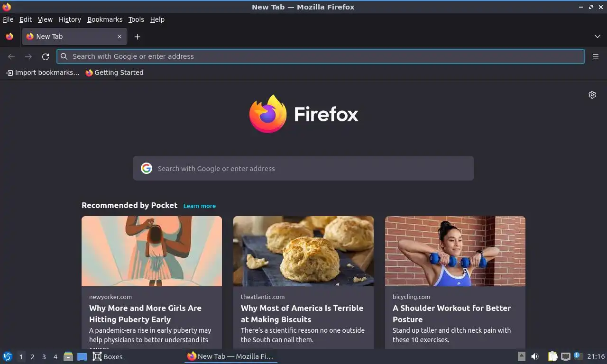607x364 pixels.
Task: Open the file manager taskbar icon
Action: (x=68, y=356)
